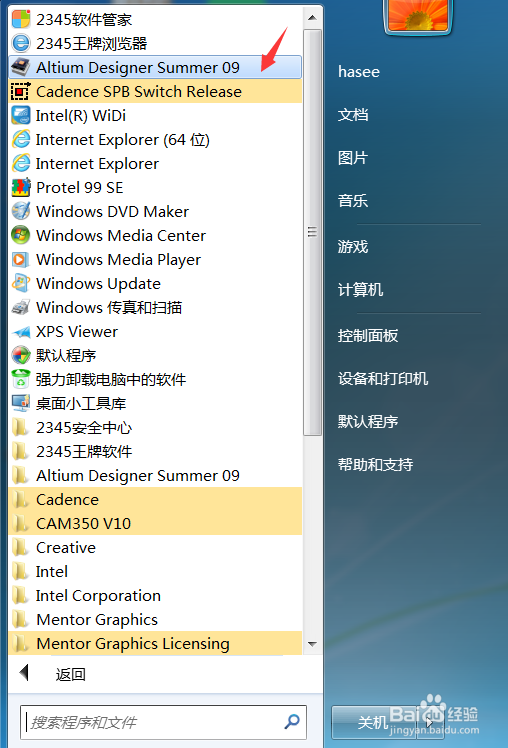508x748 pixels.
Task: Open the shutdown options arrow
Action: pyautogui.click(x=430, y=722)
